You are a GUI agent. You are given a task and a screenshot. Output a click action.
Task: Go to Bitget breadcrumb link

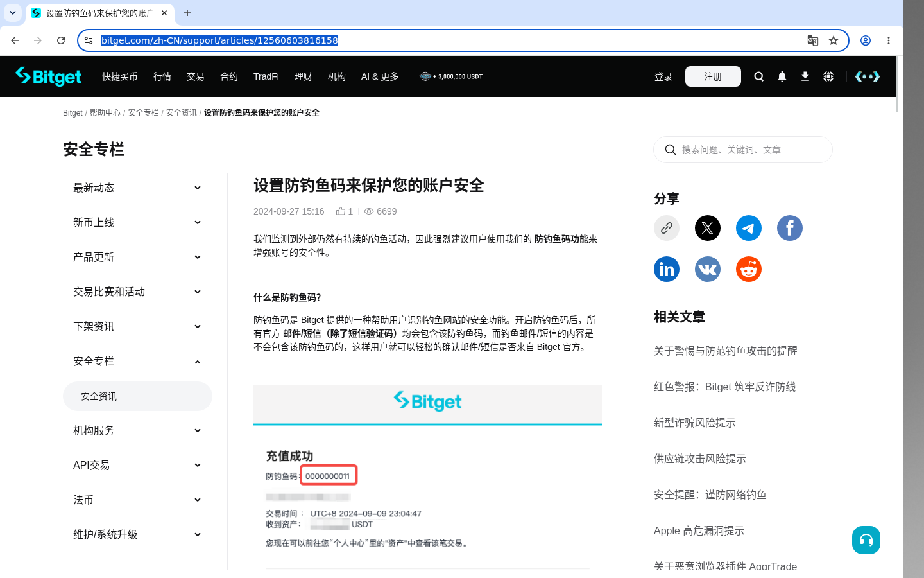tap(73, 112)
